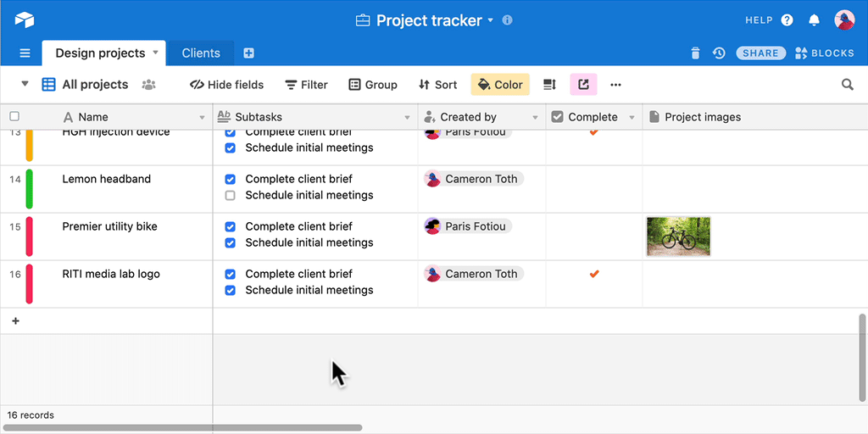868x434 pixels.
Task: Open the Filter menu
Action: (306, 85)
